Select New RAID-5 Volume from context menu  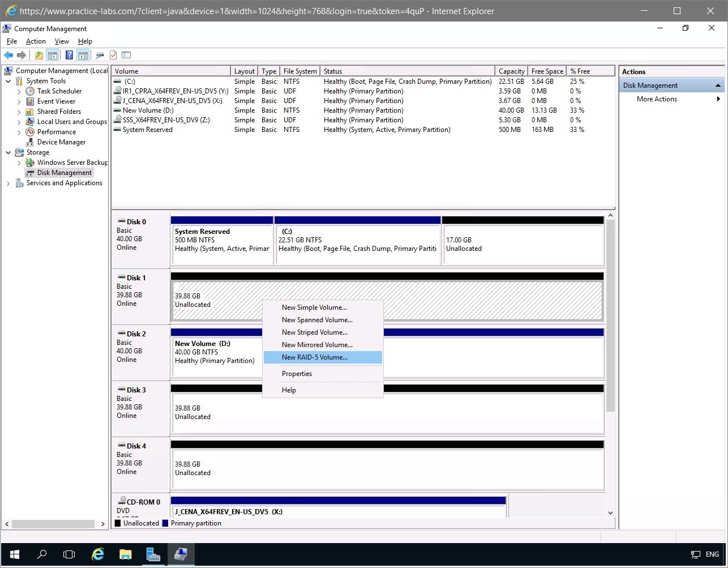pos(314,357)
